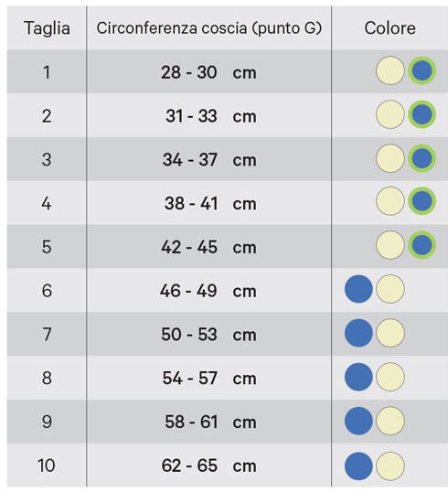This screenshot has width=448, height=492.
Task: Choose green-ringed blue swatch for size 2
Action: [422, 114]
